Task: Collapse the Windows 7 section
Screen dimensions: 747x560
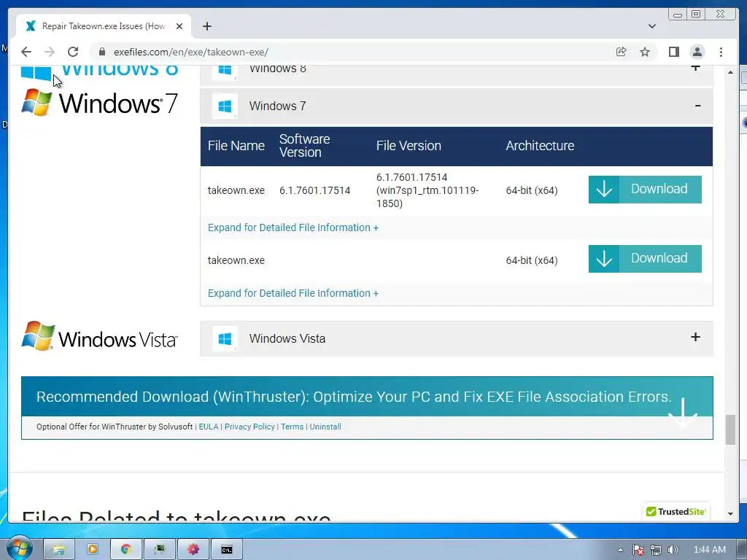Action: point(457,106)
